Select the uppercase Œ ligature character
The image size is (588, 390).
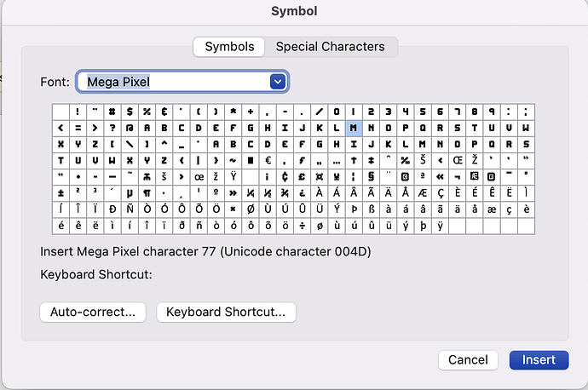tap(458, 159)
